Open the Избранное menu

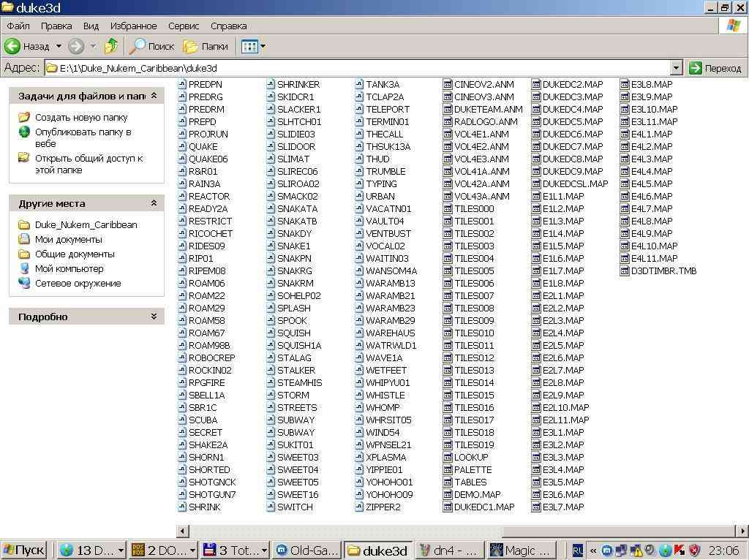[133, 26]
